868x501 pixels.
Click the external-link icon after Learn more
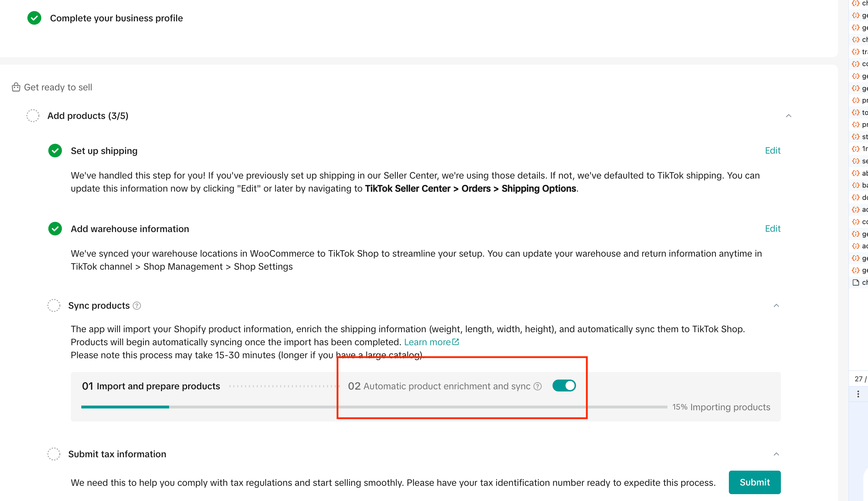click(x=456, y=342)
